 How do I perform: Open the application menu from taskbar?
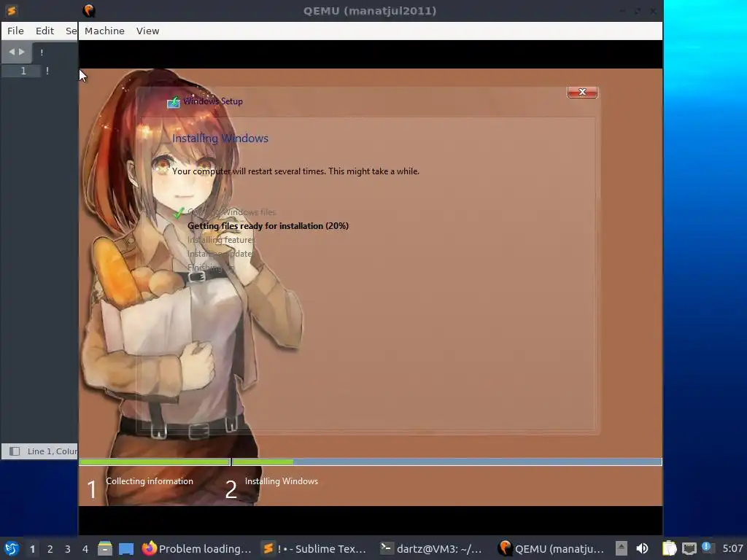tap(12, 548)
